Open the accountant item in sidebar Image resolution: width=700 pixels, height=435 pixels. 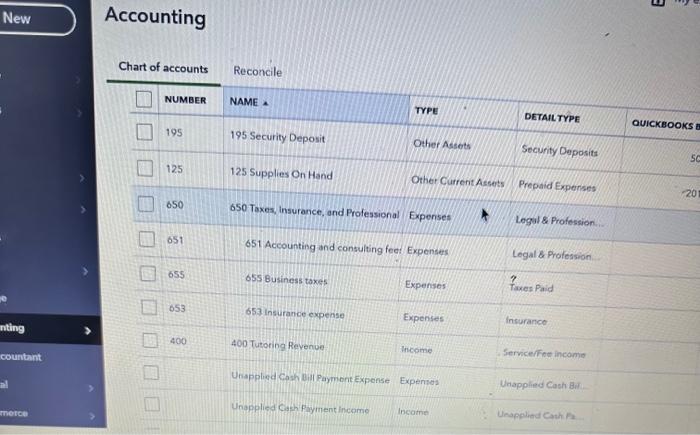tap(21, 357)
